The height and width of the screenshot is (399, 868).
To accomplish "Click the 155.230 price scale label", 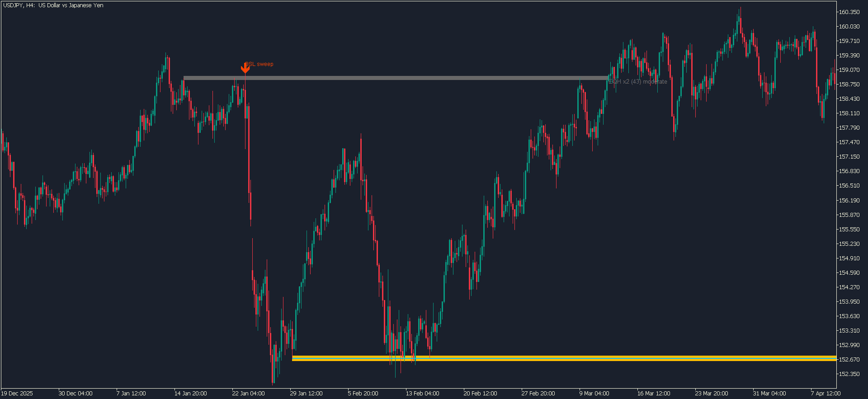I will (x=849, y=244).
